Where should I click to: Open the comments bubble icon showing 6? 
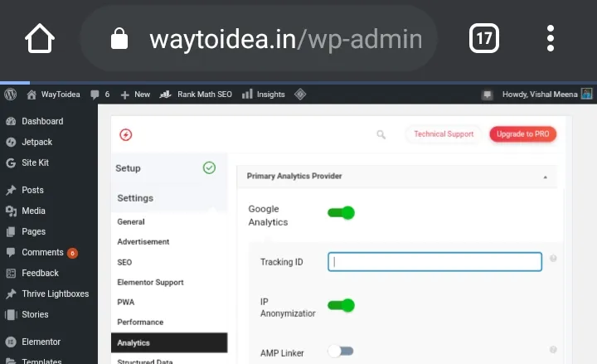[99, 95]
